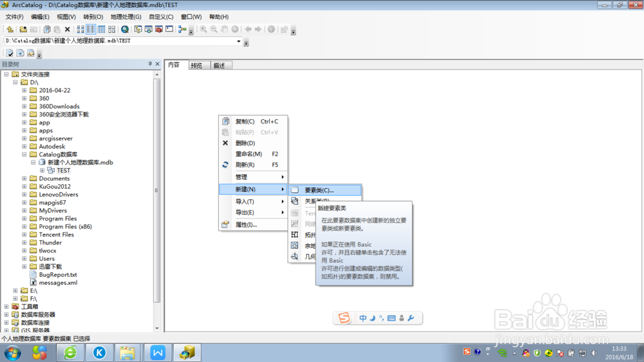
Task: Expand the 工具箱 node
Action: click(6, 307)
